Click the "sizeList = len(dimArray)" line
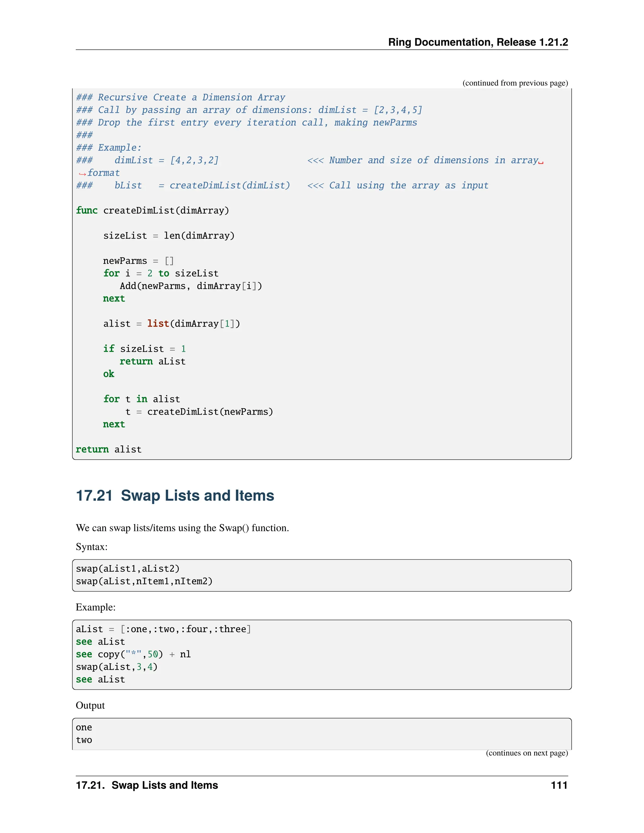 coord(169,236)
